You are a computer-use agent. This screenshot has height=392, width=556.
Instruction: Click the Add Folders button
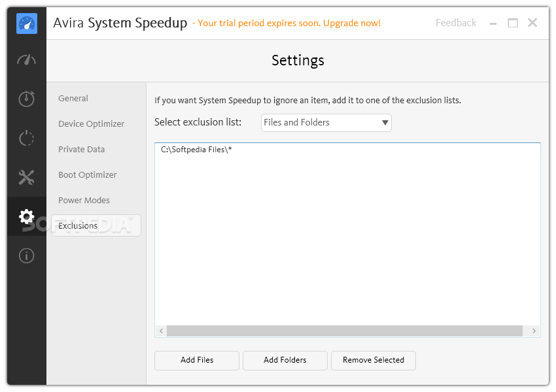285,361
